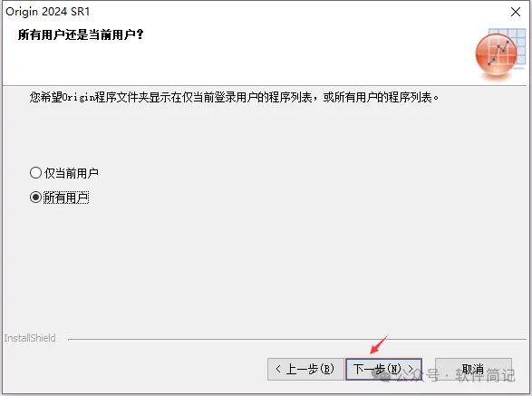This screenshot has height=396, width=532.
Task: Cancel installation with 取消 button
Action: click(x=473, y=369)
